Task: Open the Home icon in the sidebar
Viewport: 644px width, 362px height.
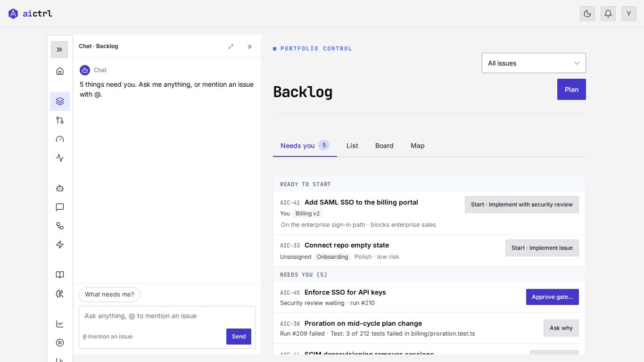Action: tap(60, 71)
